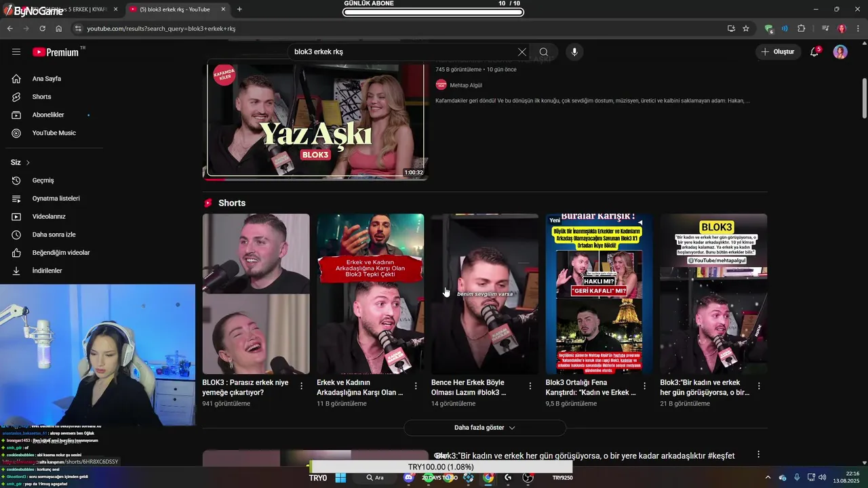Open options for the bottom video result
Viewport: 868px width, 488px height.
(x=759, y=455)
